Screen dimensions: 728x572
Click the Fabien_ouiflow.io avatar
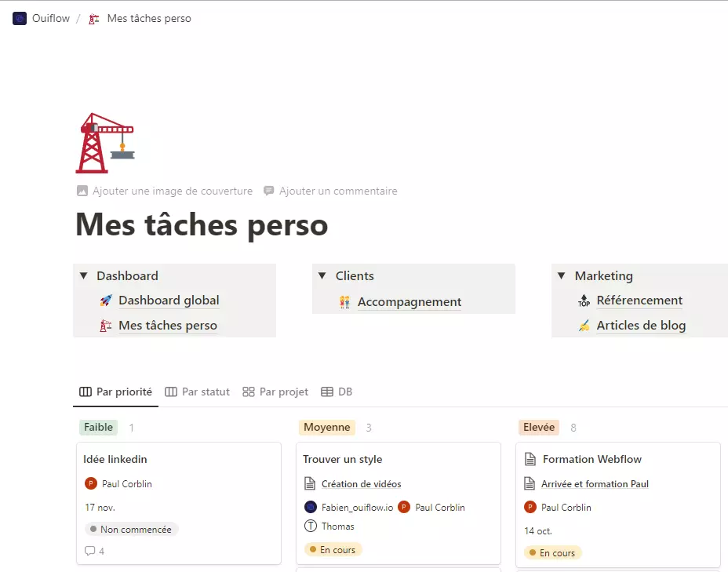(x=311, y=508)
